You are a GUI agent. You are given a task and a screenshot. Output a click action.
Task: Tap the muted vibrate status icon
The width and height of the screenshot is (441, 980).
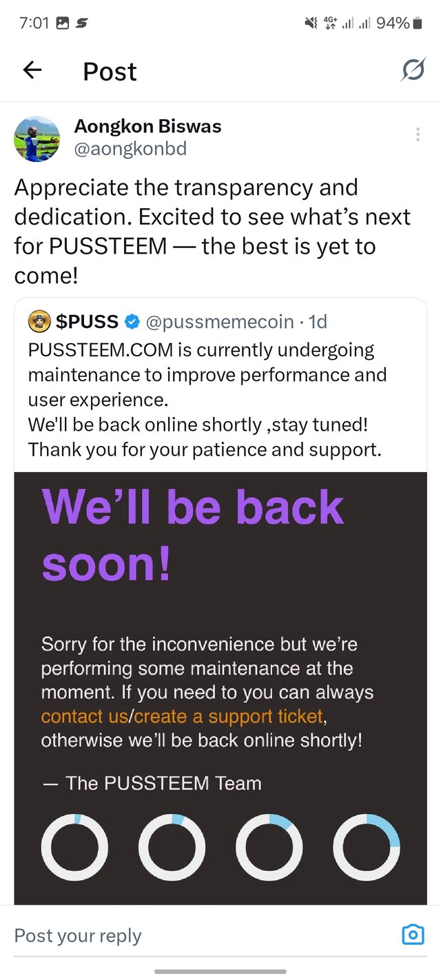(x=310, y=23)
